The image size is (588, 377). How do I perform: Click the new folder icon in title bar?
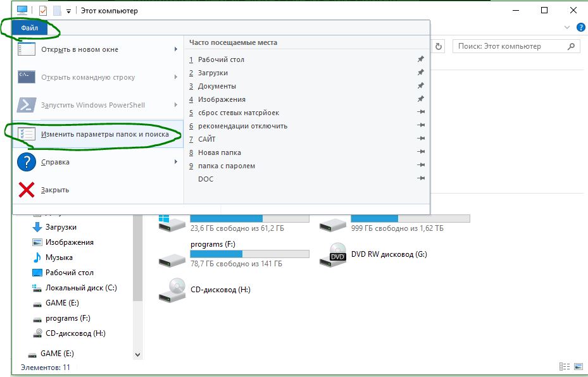pyautogui.click(x=57, y=11)
